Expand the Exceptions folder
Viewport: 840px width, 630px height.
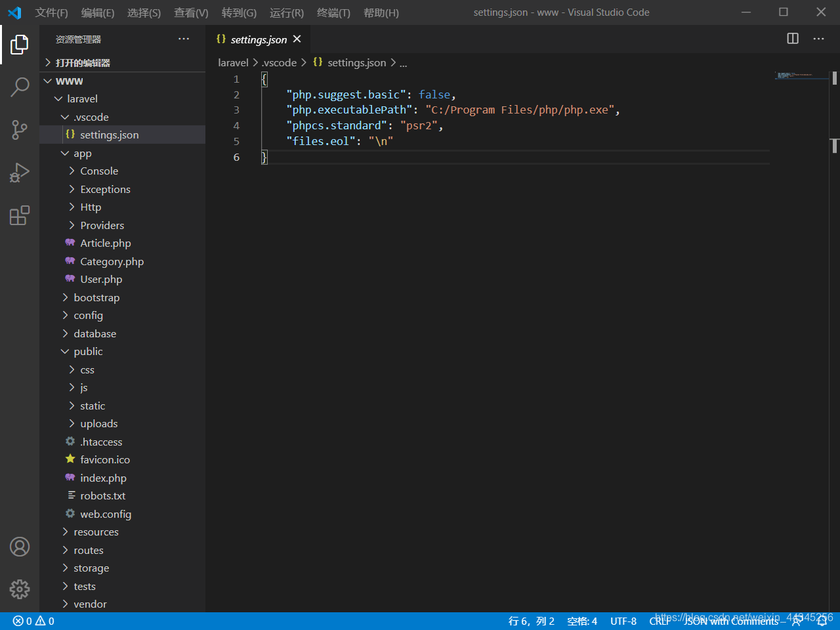[122, 189]
